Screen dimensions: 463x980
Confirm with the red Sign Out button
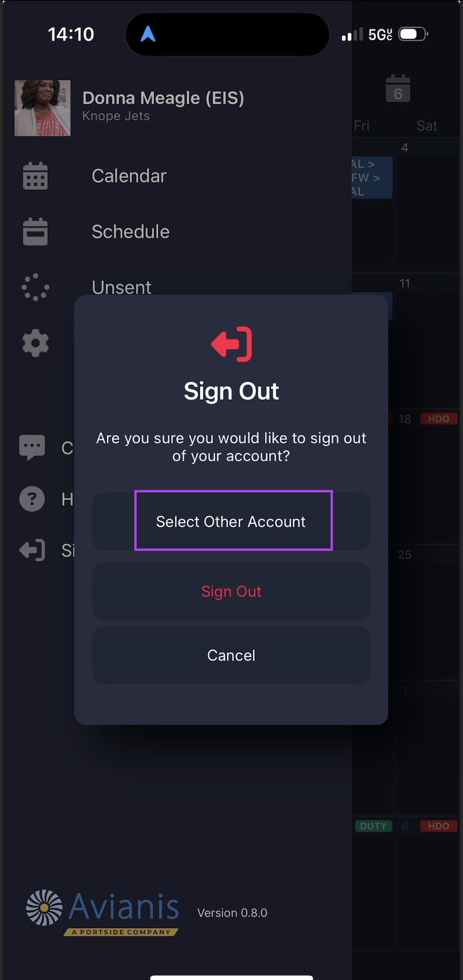tap(231, 591)
